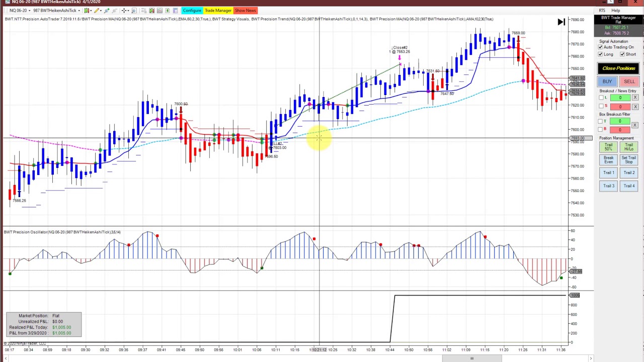Viewport: 644px width, 362px height.
Task: Click the Close Positions button
Action: tap(618, 68)
